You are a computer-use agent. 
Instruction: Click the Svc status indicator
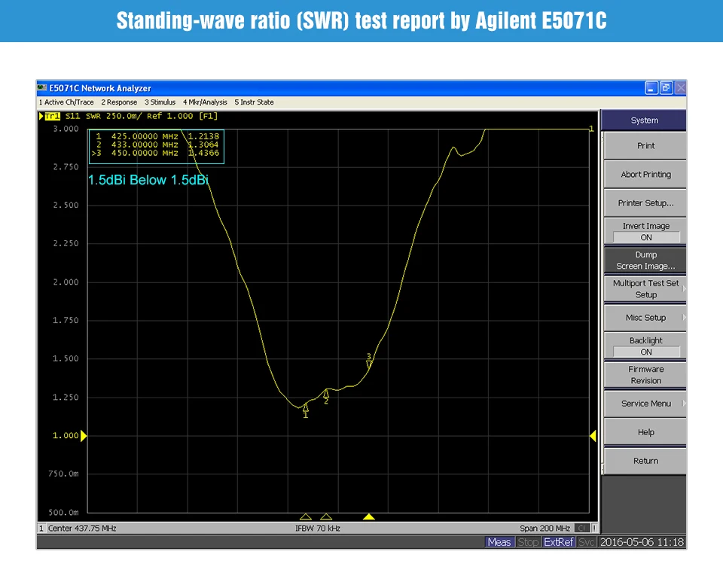tap(587, 541)
